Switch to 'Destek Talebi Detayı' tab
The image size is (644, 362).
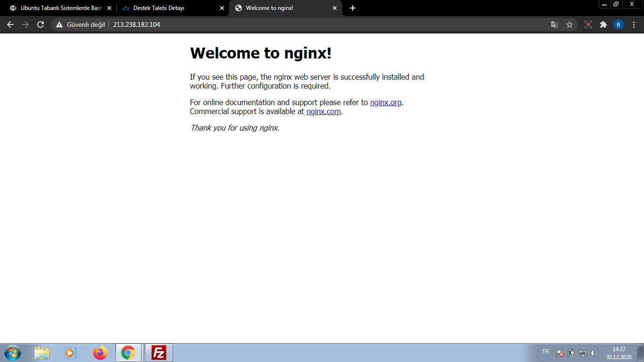(x=170, y=8)
